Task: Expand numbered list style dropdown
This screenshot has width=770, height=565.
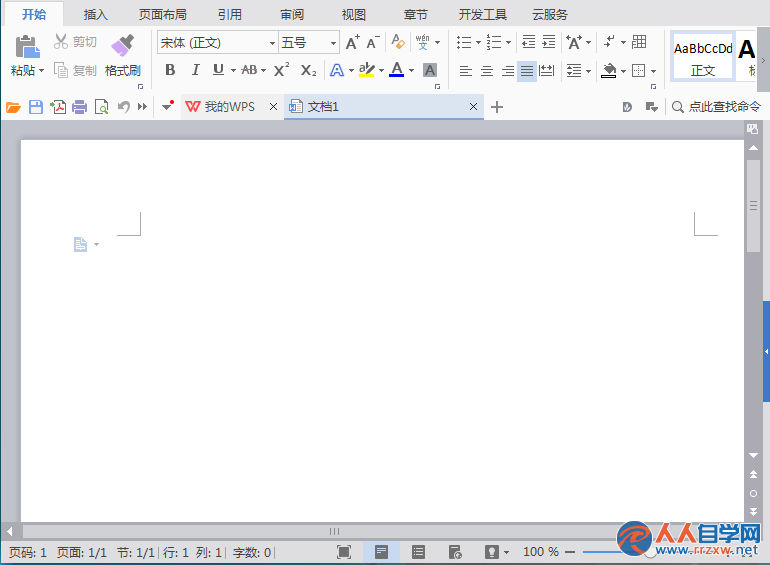Action: (x=508, y=42)
